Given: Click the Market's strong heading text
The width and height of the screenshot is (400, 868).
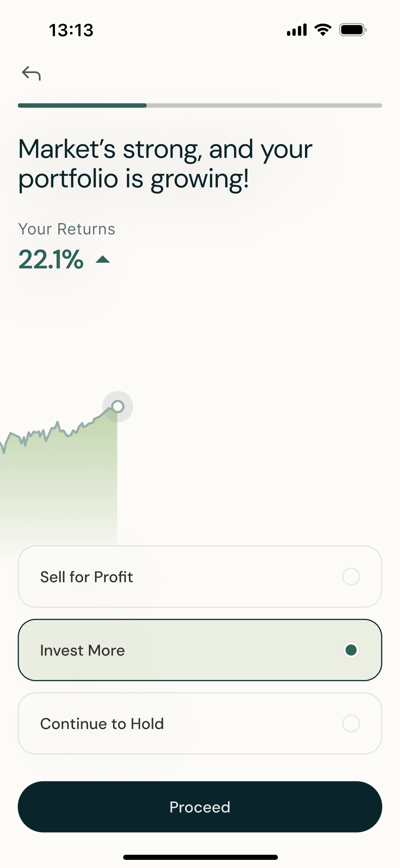Looking at the screenshot, I should click(165, 164).
